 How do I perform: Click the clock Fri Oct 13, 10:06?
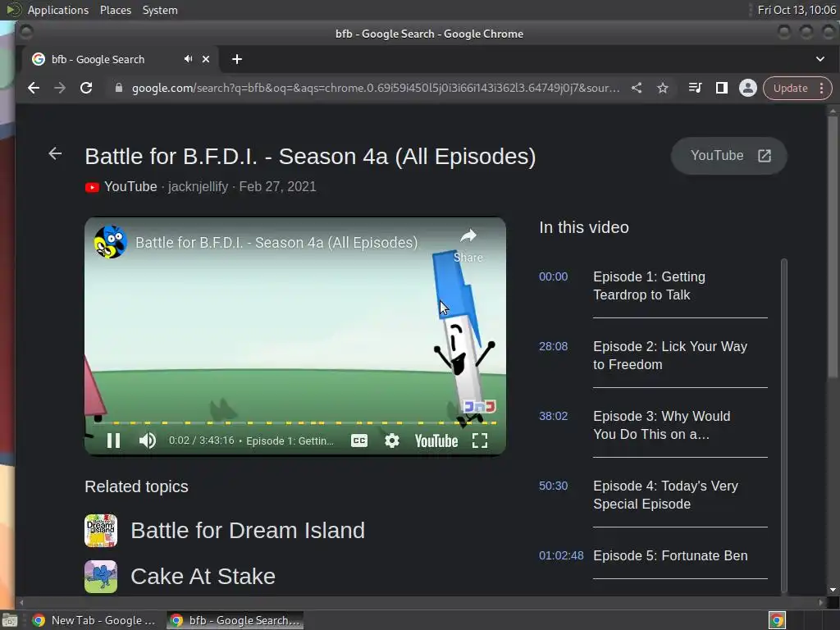click(x=797, y=10)
